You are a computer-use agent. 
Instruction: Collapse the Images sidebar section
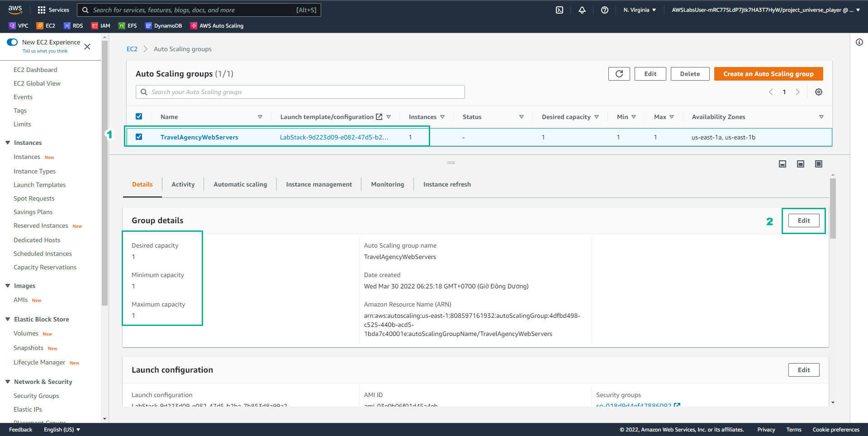coord(8,286)
